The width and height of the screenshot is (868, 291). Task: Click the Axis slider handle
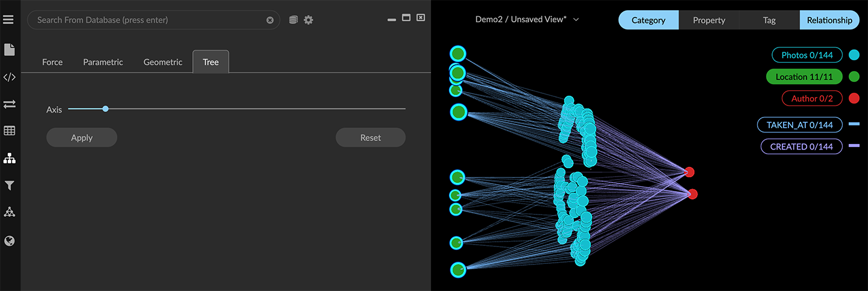click(105, 109)
